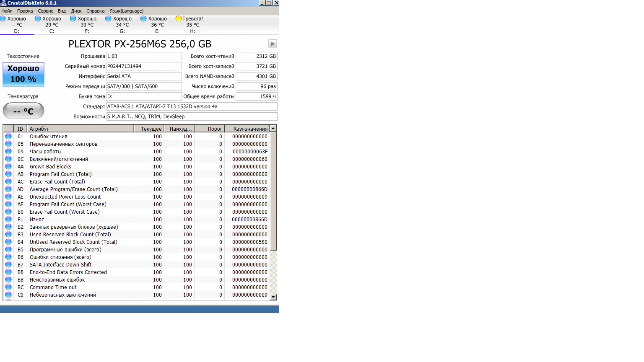
Task: Click the next disk arrow button
Action: (273, 44)
